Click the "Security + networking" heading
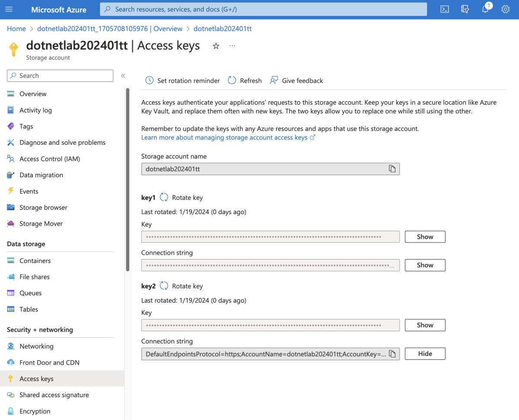 pyautogui.click(x=40, y=330)
